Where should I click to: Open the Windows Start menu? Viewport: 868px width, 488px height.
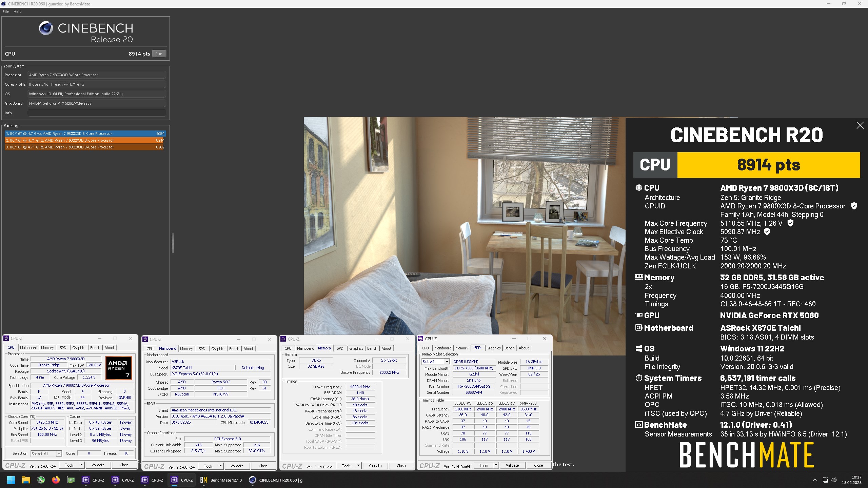pos(11,480)
